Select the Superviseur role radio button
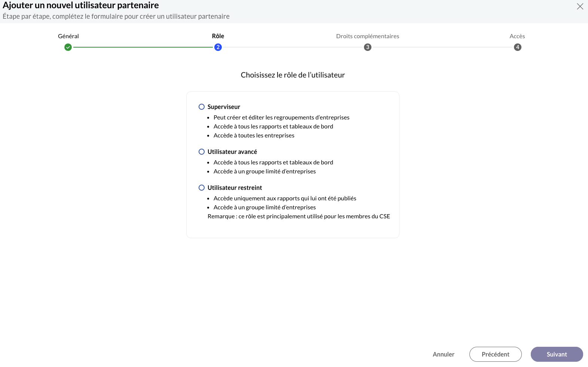This screenshot has width=588, height=367. [x=202, y=107]
